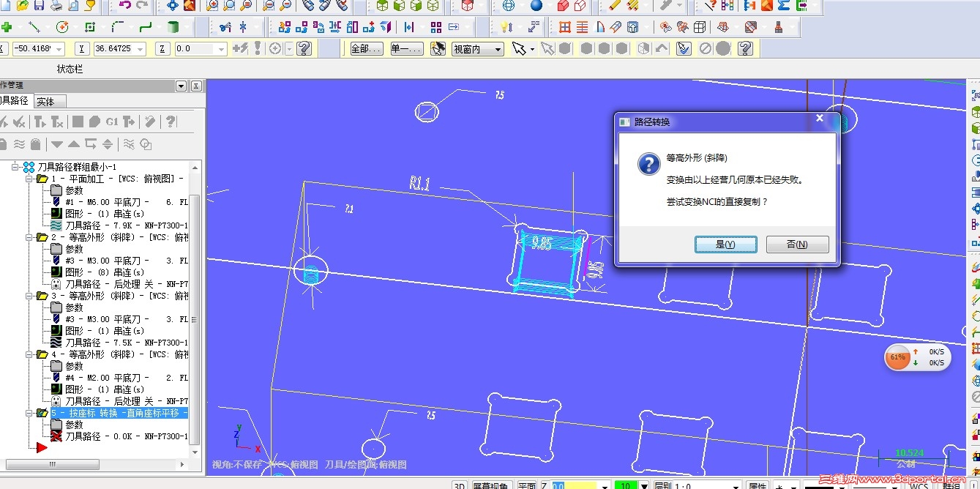Open the Y coordinate dropdown
The image size is (980, 489).
[141, 49]
